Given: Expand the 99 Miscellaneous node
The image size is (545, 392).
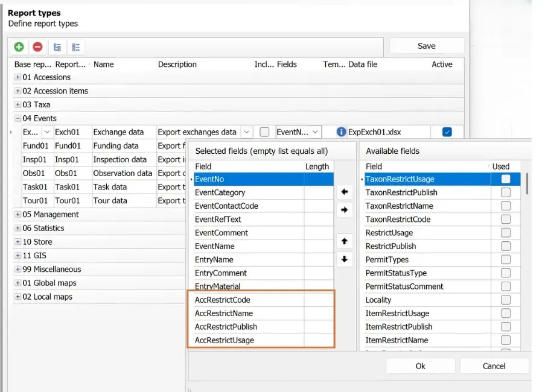Looking at the screenshot, I should click(x=18, y=269).
